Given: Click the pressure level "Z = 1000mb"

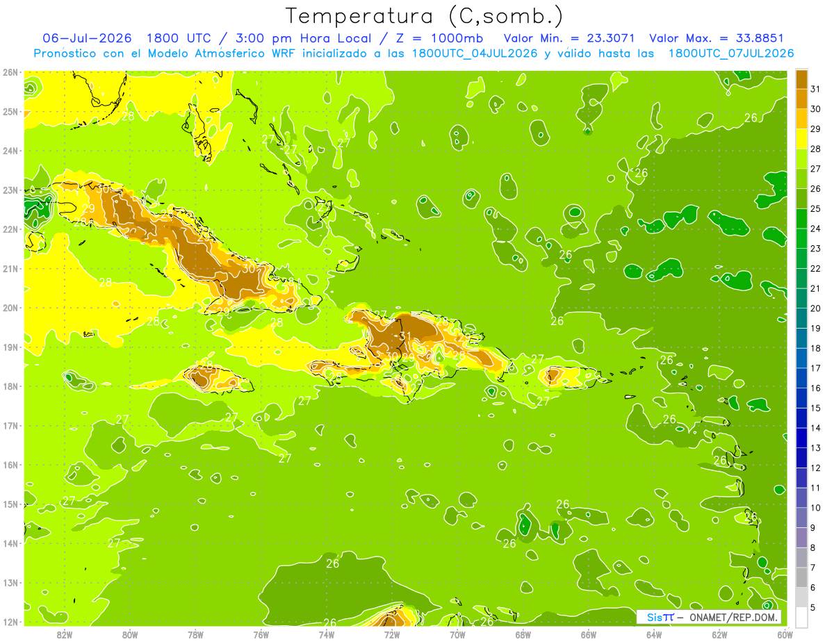Looking at the screenshot, I should [439, 38].
